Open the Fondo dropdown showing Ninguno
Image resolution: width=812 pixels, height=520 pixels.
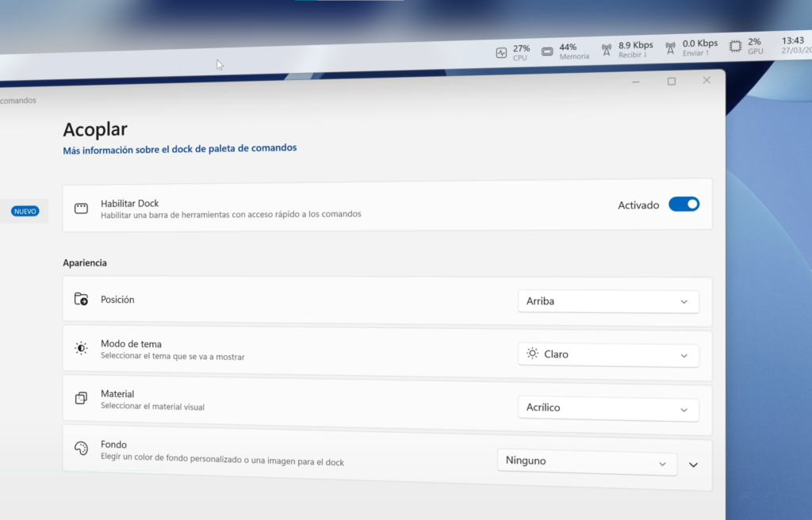tap(586, 462)
